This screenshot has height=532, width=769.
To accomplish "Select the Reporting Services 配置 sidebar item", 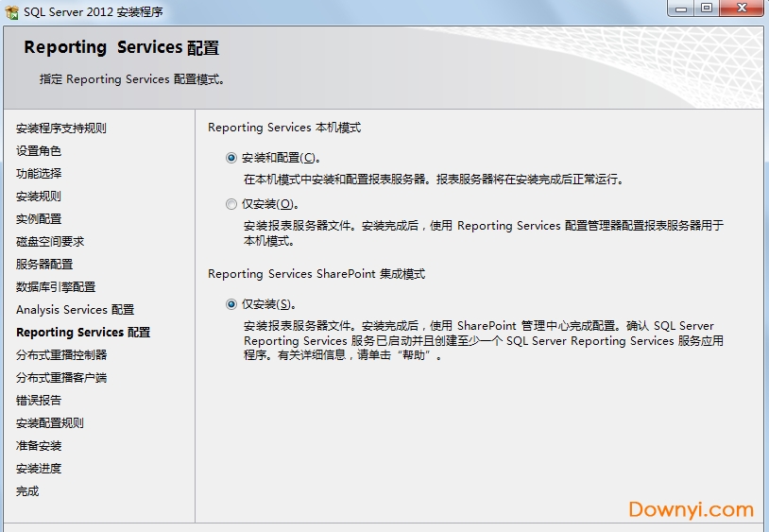I will (83, 333).
